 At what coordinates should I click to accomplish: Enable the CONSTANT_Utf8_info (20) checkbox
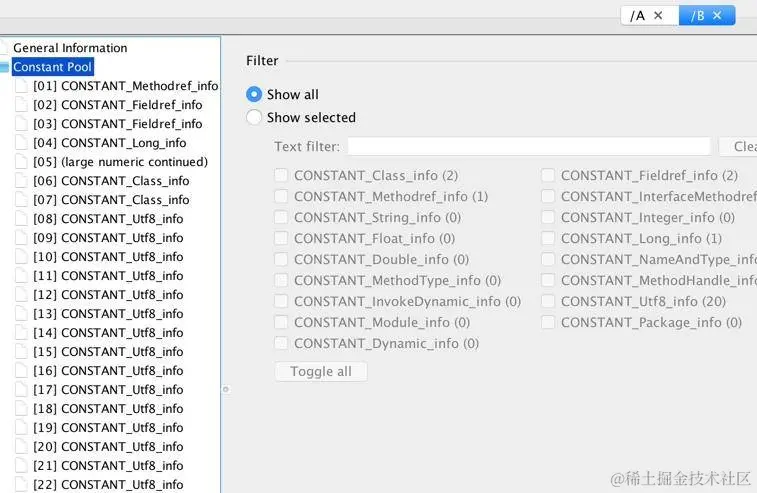click(548, 301)
